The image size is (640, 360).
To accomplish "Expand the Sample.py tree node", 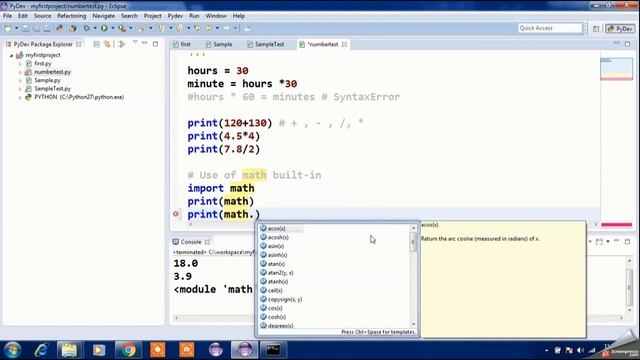I will tap(20, 80).
